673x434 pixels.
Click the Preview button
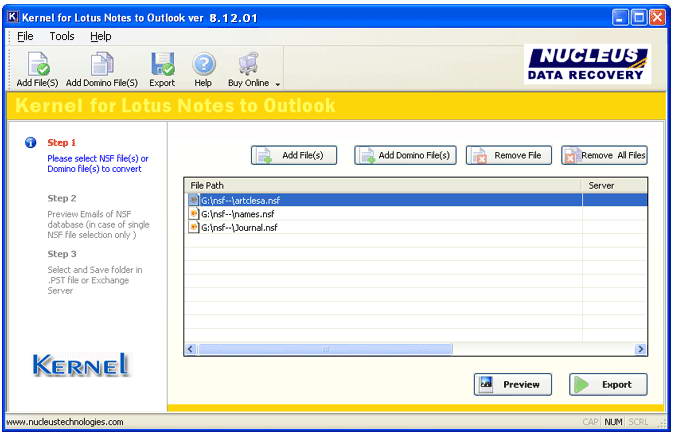tap(512, 384)
